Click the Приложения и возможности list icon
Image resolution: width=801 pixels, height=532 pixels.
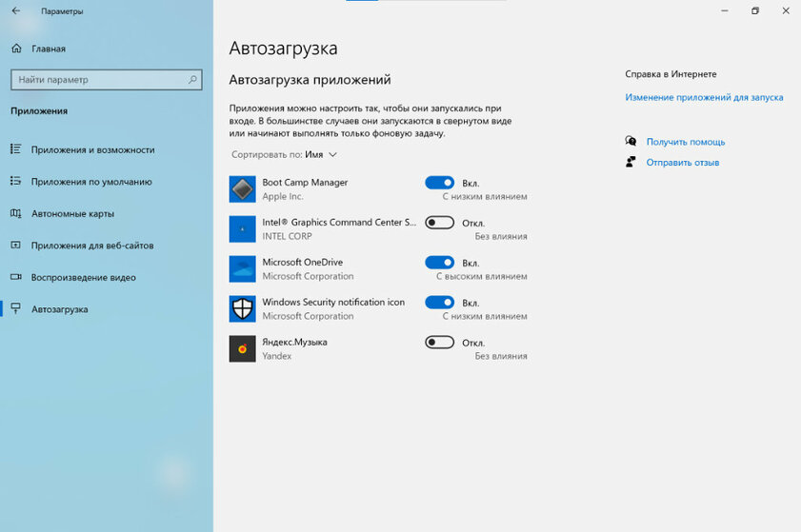pyautogui.click(x=16, y=149)
